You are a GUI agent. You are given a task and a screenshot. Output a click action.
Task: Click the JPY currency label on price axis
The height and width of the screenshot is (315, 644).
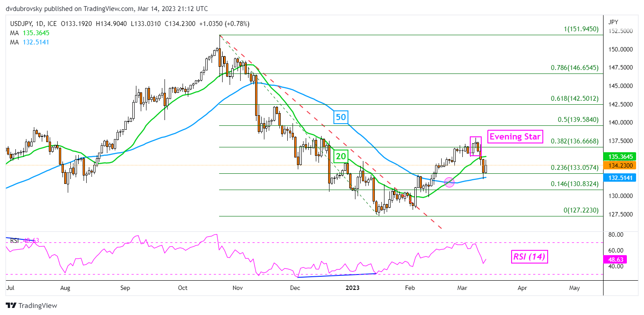(613, 22)
